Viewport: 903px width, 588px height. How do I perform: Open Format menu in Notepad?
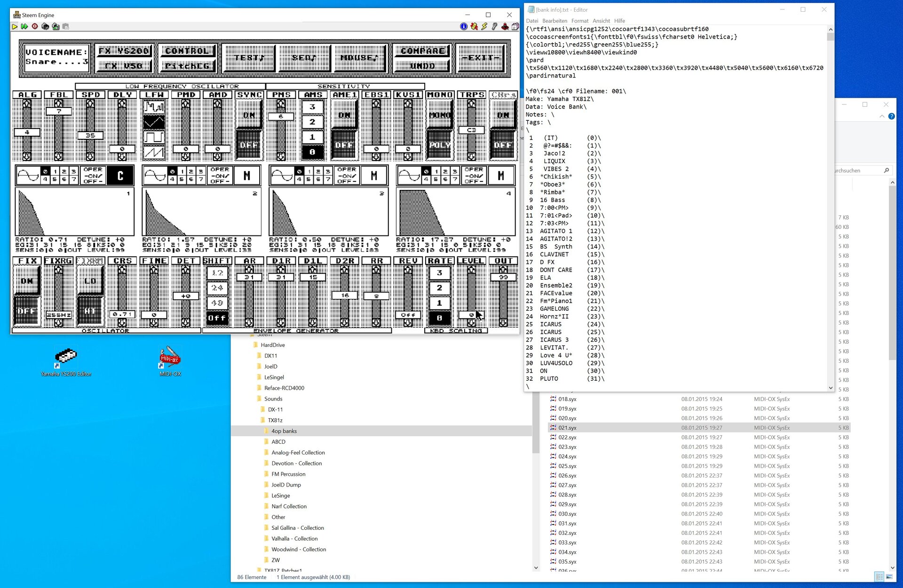pos(579,21)
